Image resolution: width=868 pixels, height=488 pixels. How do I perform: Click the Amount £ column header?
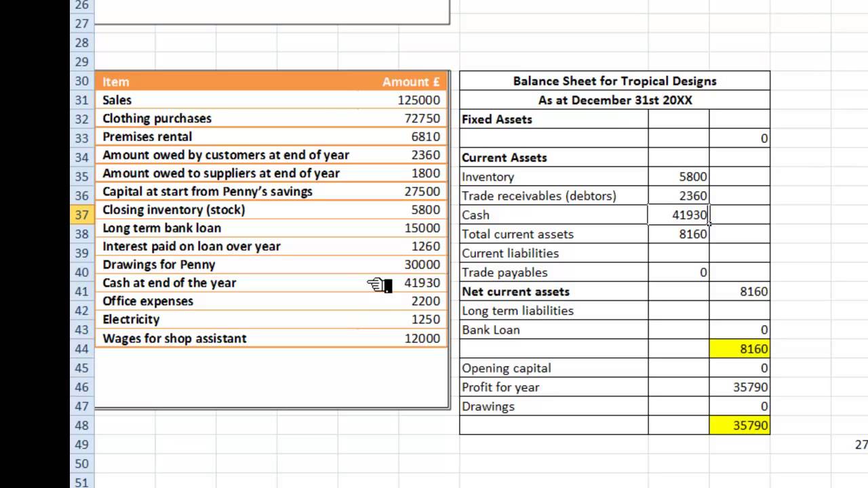click(411, 81)
